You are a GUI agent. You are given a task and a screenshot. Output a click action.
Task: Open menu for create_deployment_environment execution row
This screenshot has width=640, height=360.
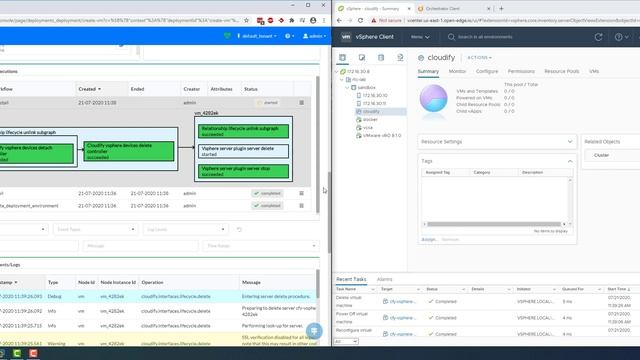click(x=302, y=206)
